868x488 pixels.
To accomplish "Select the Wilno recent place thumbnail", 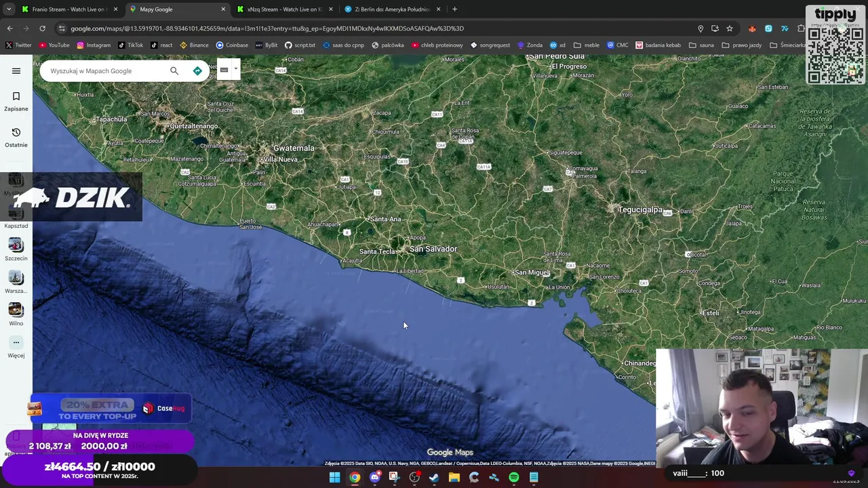I will (16, 314).
